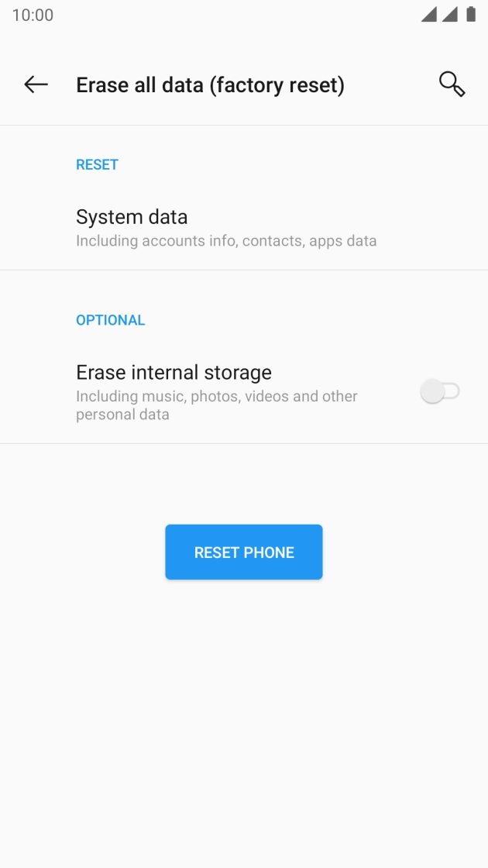Screen dimensions: 488x868
Task: Tap the magnifying glass icon
Action: point(451,84)
